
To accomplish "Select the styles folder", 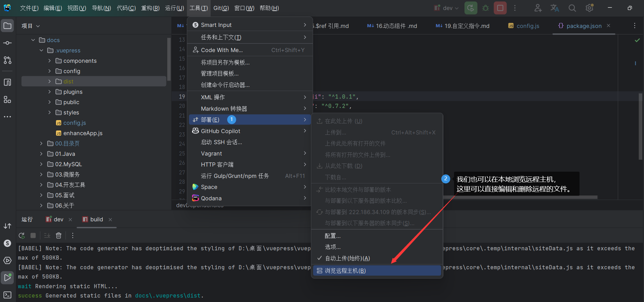I will [71, 112].
